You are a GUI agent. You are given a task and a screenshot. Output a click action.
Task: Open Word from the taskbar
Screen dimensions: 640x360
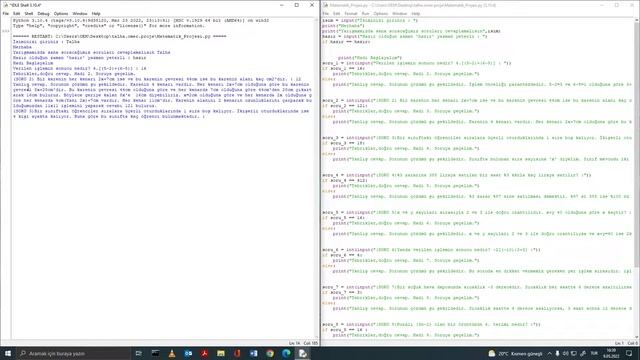pyautogui.click(x=253, y=353)
